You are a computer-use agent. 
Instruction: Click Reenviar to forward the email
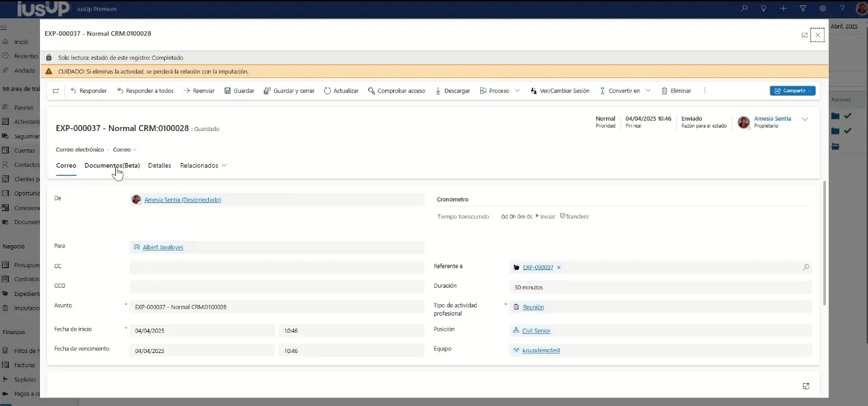pos(199,91)
